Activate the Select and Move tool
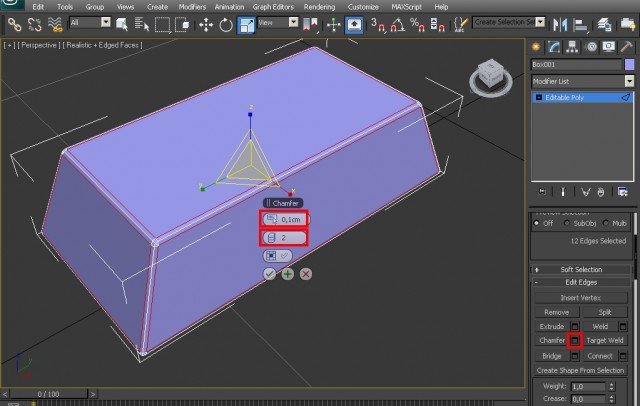The height and width of the screenshot is (406, 640). [x=206, y=25]
